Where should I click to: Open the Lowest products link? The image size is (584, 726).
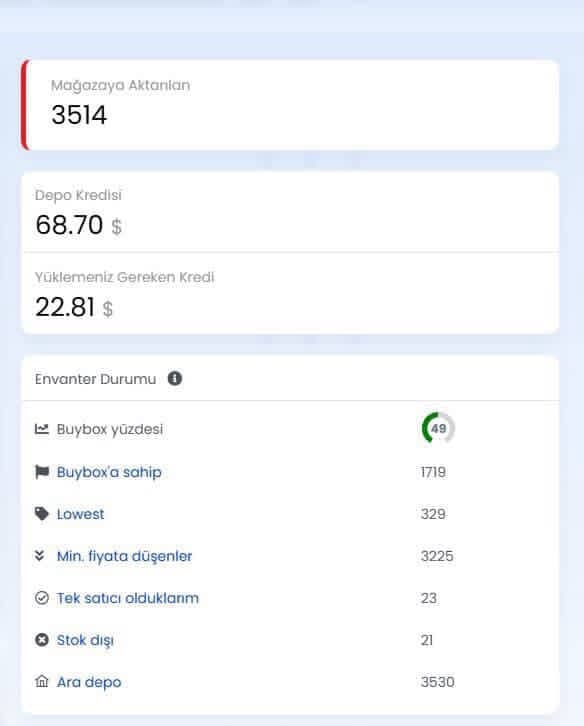coord(81,514)
